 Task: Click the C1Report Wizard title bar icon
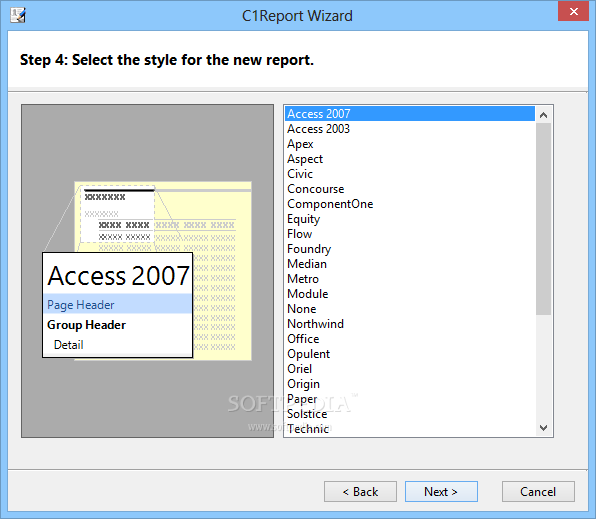coord(17,15)
